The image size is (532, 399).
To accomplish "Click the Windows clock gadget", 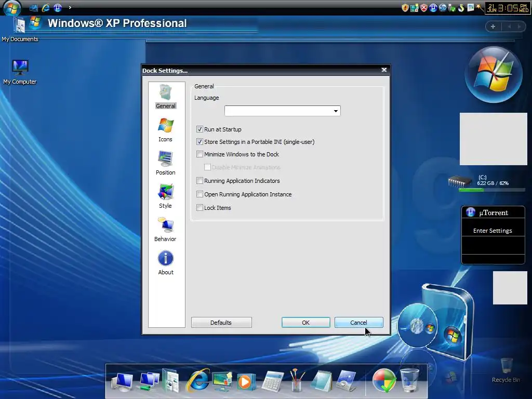I will 494,74.
